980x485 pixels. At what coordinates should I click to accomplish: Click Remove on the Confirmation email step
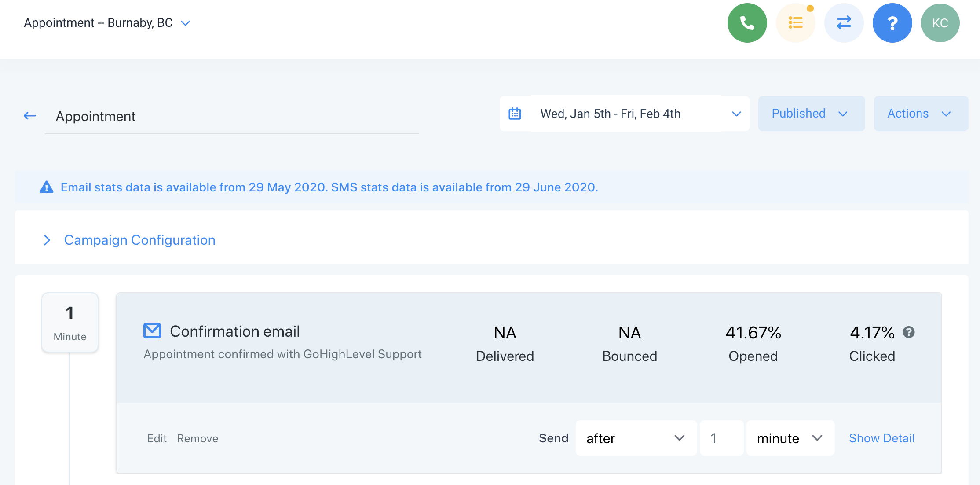coord(197,438)
